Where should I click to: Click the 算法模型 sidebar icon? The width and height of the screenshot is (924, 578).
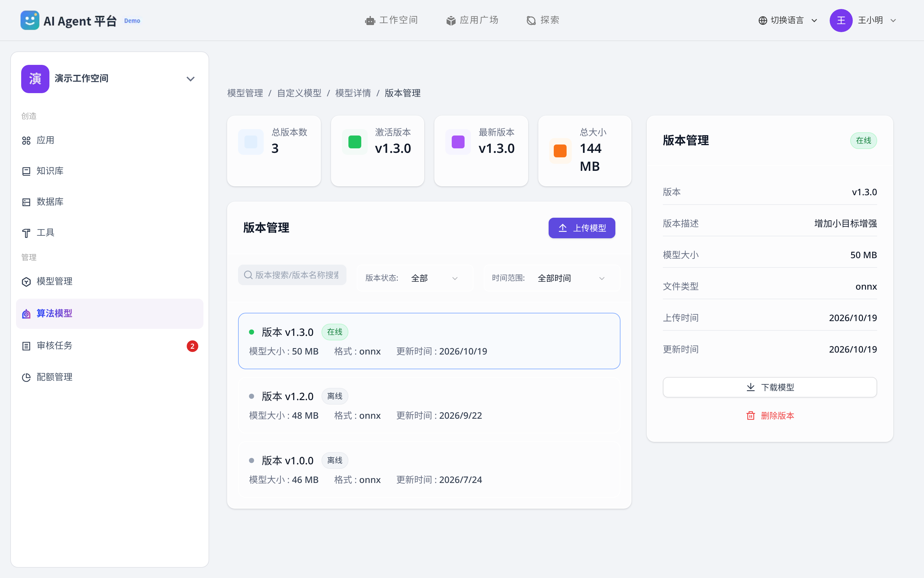[x=26, y=314]
